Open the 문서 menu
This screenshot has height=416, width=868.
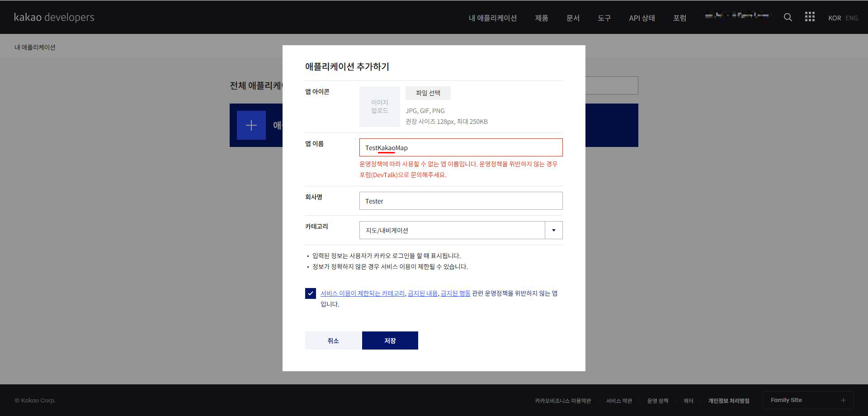pyautogui.click(x=573, y=18)
